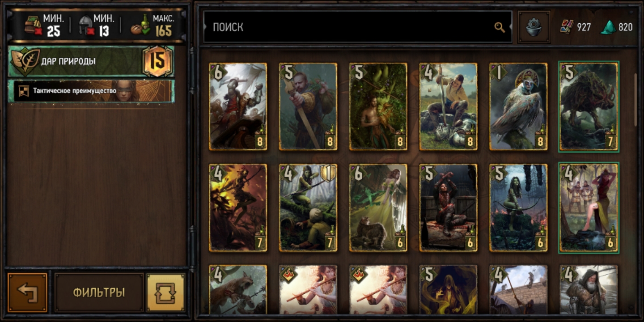The width and height of the screenshot is (644, 322).
Task: Click the green scraps icon showing 820
Action: click(608, 27)
